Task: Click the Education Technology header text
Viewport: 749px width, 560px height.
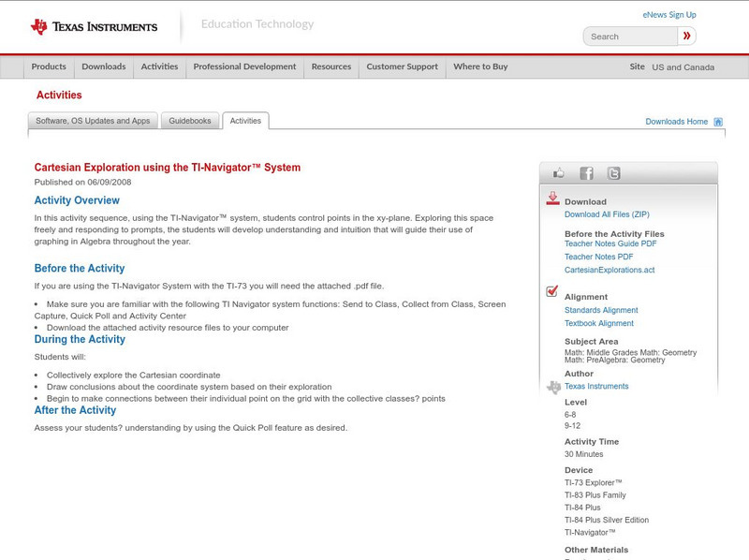Action: pos(257,24)
